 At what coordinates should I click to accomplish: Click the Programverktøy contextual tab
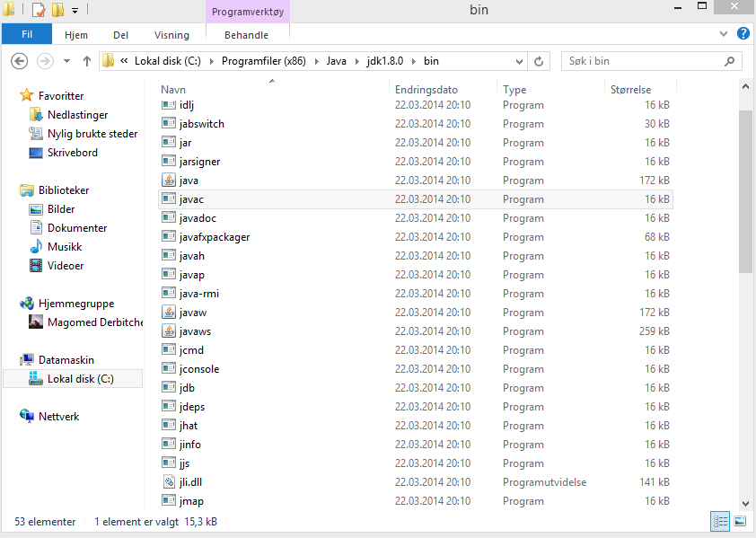tap(248, 12)
